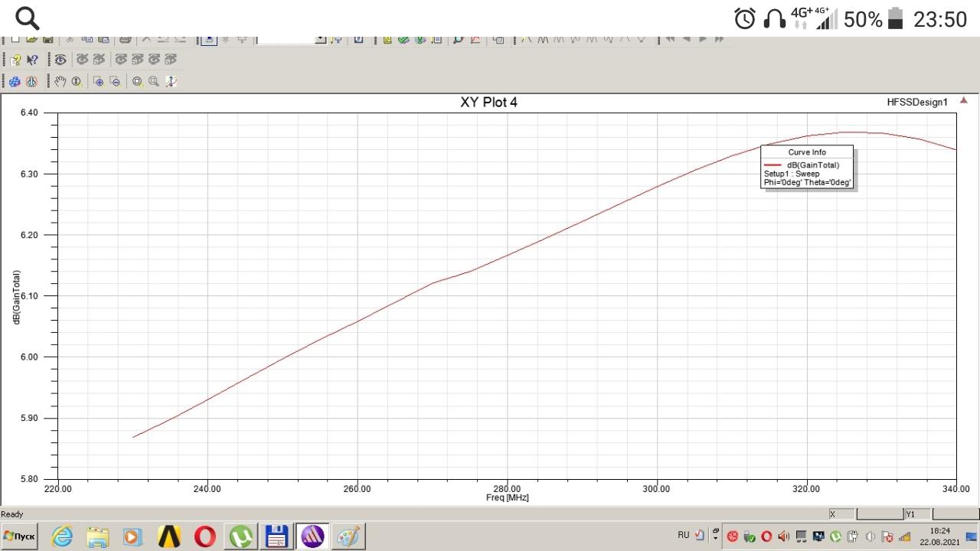
Task: Open the toolbar combo box dropdown arrow
Action: tap(321, 39)
